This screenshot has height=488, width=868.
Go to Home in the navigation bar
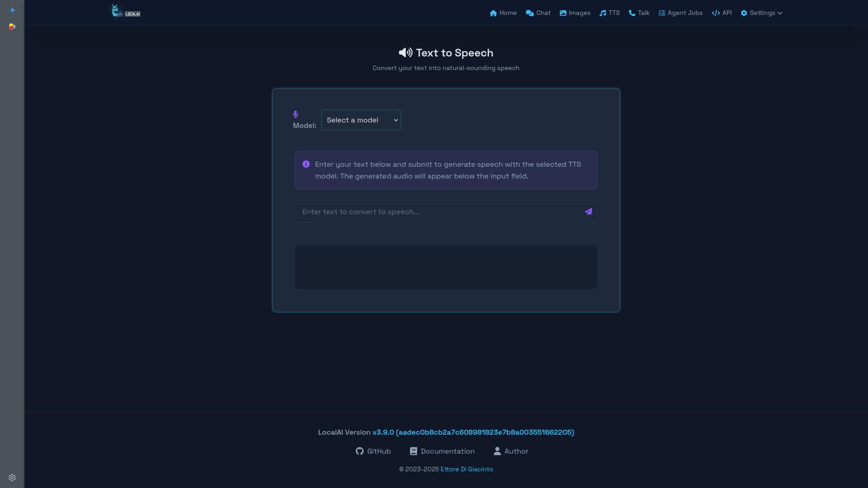[x=503, y=13]
